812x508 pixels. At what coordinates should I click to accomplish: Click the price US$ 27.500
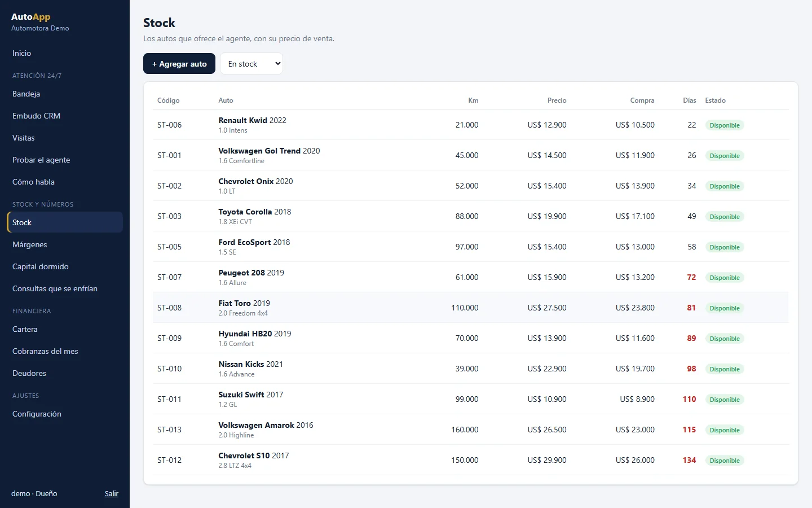pyautogui.click(x=547, y=308)
